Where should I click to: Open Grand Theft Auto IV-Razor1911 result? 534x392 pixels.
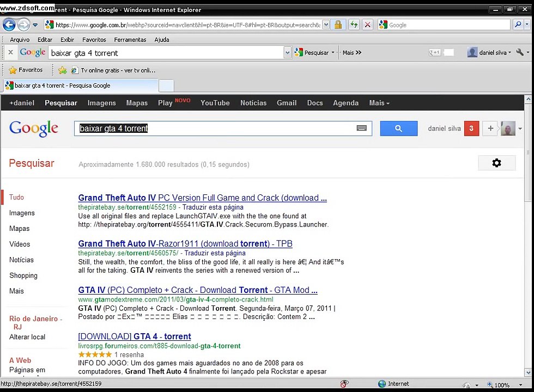tap(185, 244)
